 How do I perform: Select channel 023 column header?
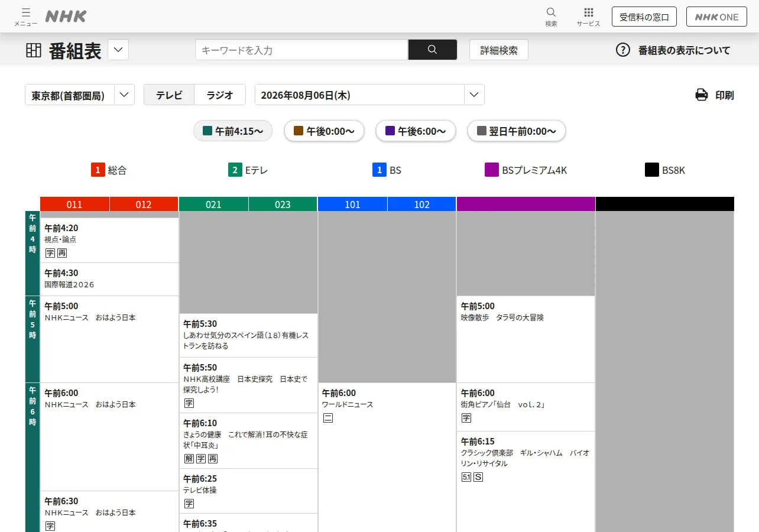[283, 205]
